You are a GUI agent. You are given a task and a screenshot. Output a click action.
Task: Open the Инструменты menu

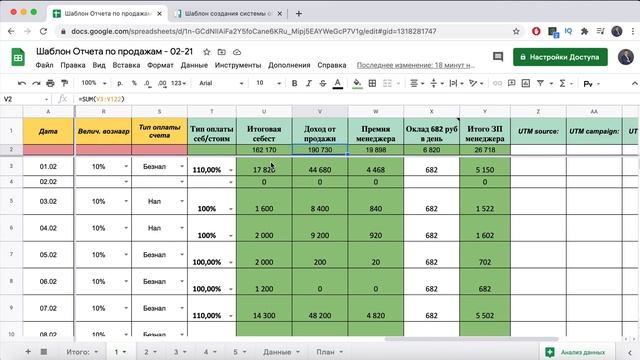click(238, 65)
